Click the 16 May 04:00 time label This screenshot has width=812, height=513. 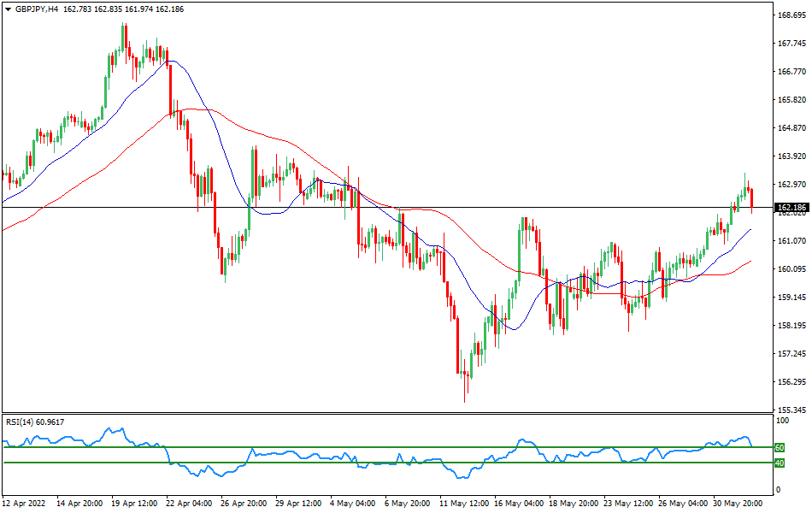[521, 504]
